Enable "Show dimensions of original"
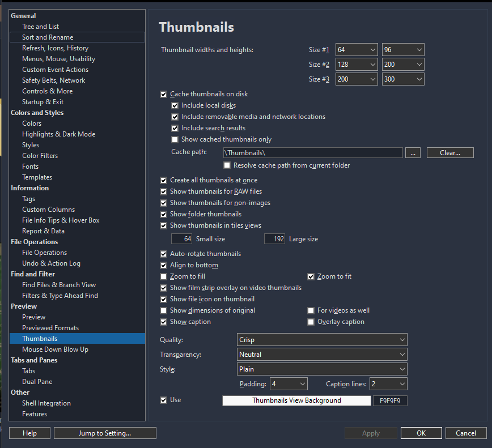Screen dimensions: 492x448 [164, 310]
